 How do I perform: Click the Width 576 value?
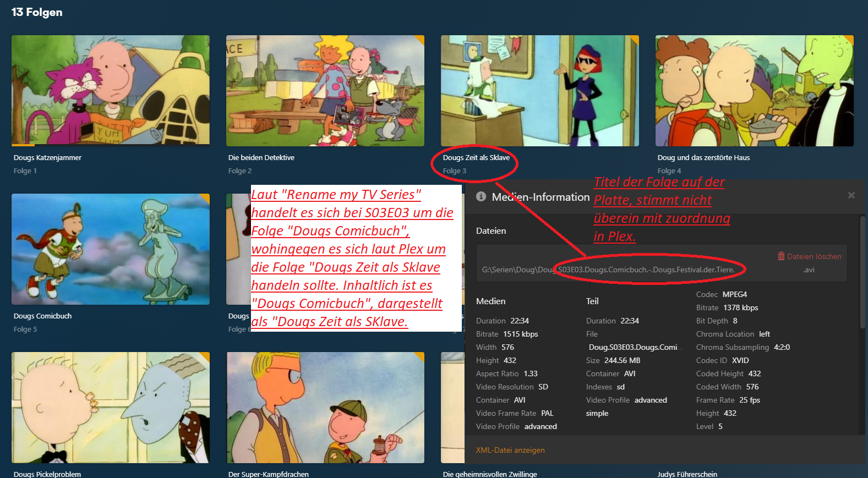[507, 347]
